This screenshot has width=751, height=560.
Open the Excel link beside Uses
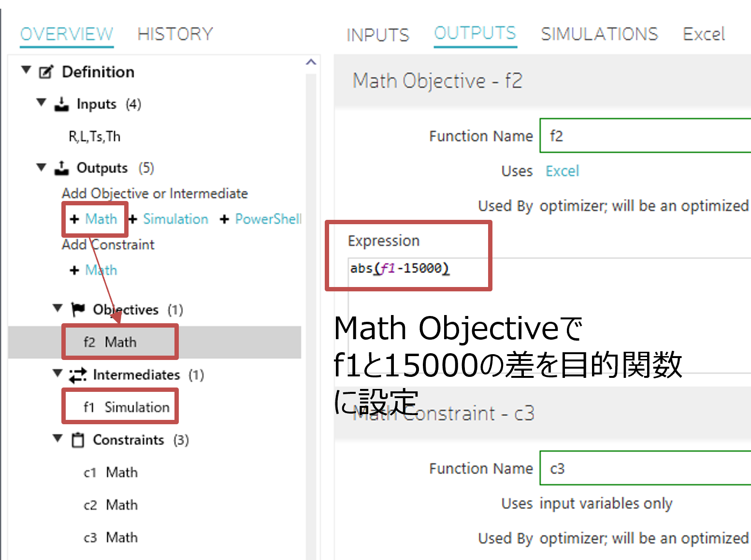pyautogui.click(x=562, y=171)
